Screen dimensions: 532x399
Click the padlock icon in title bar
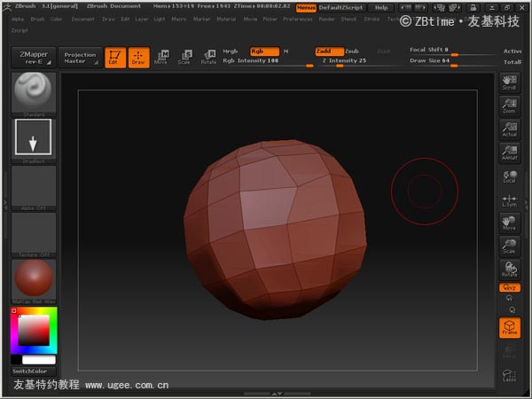[473, 7]
